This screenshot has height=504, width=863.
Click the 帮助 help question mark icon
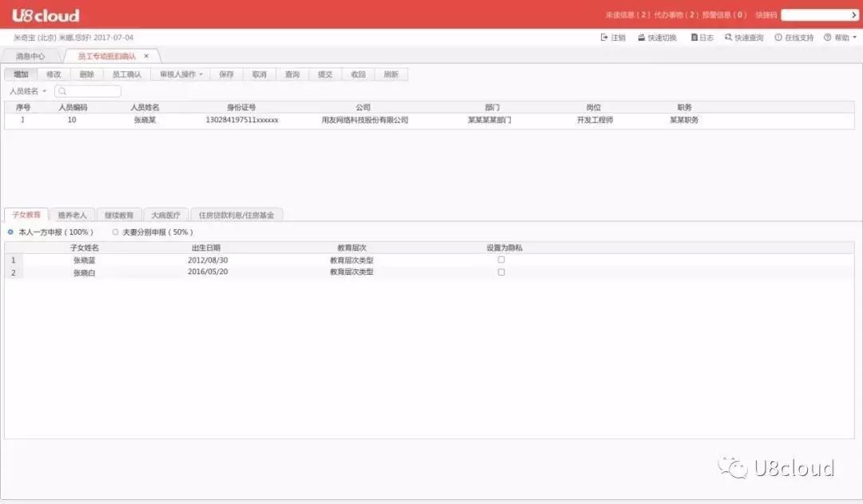[827, 38]
